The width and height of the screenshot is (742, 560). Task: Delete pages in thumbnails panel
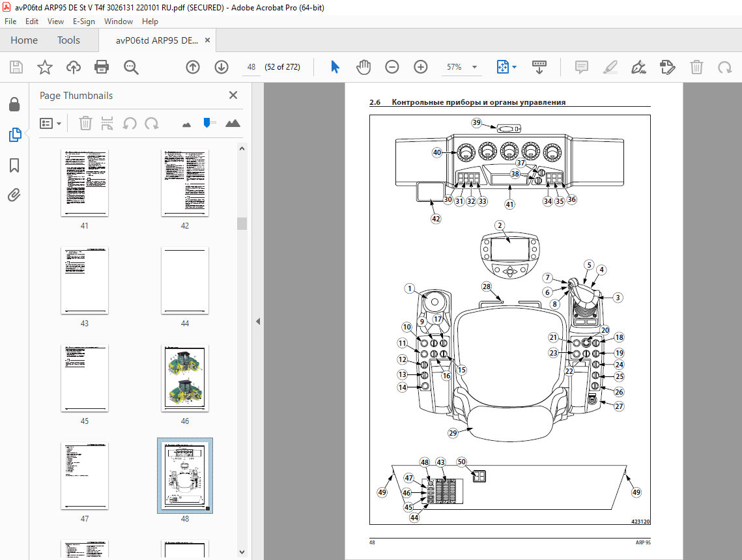(85, 124)
